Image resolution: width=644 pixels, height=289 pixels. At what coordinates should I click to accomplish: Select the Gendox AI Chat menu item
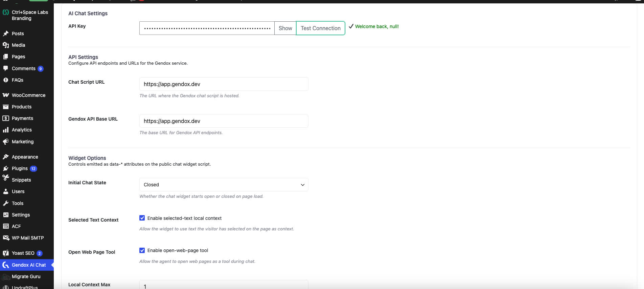point(27,265)
